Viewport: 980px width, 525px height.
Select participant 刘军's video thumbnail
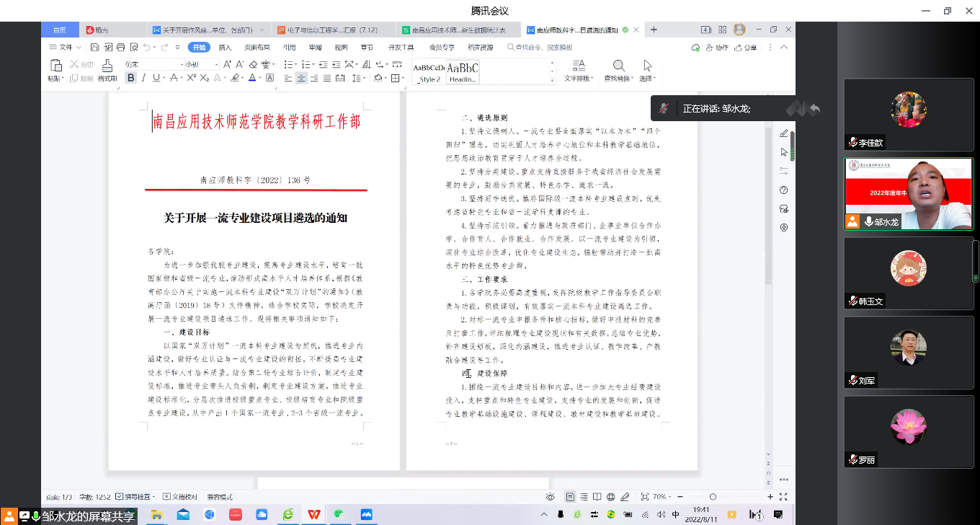(x=908, y=351)
